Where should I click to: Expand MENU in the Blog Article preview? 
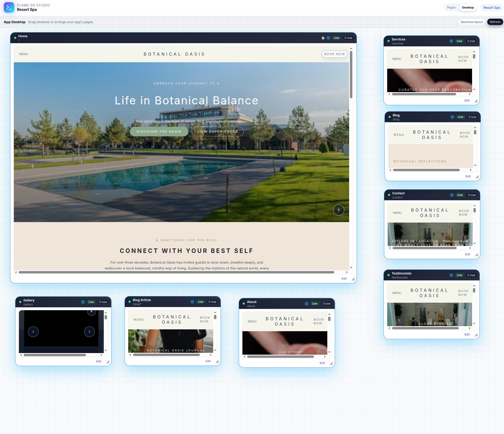(139, 320)
